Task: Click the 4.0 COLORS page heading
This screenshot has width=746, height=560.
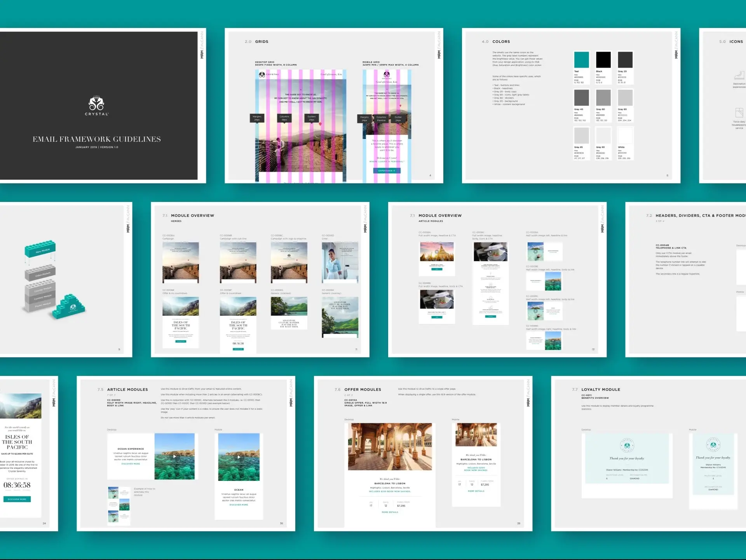Action: coord(496,42)
